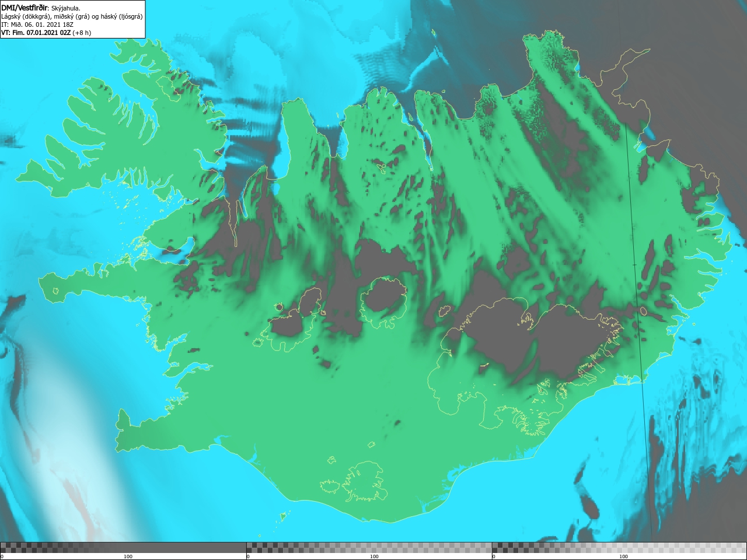Image resolution: width=747 pixels, height=560 pixels.
Task: Click the bold DMI/Vestfirðir title text
Action: pos(24,8)
